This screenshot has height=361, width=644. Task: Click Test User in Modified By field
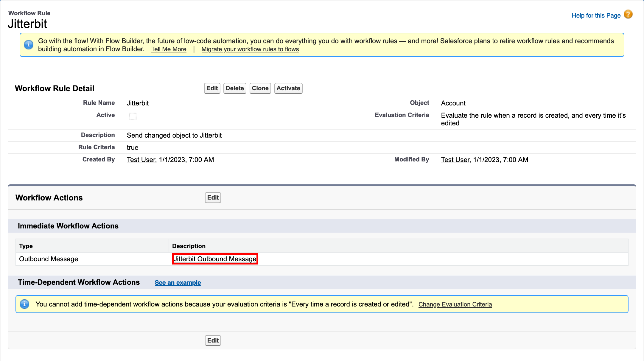coord(455,160)
